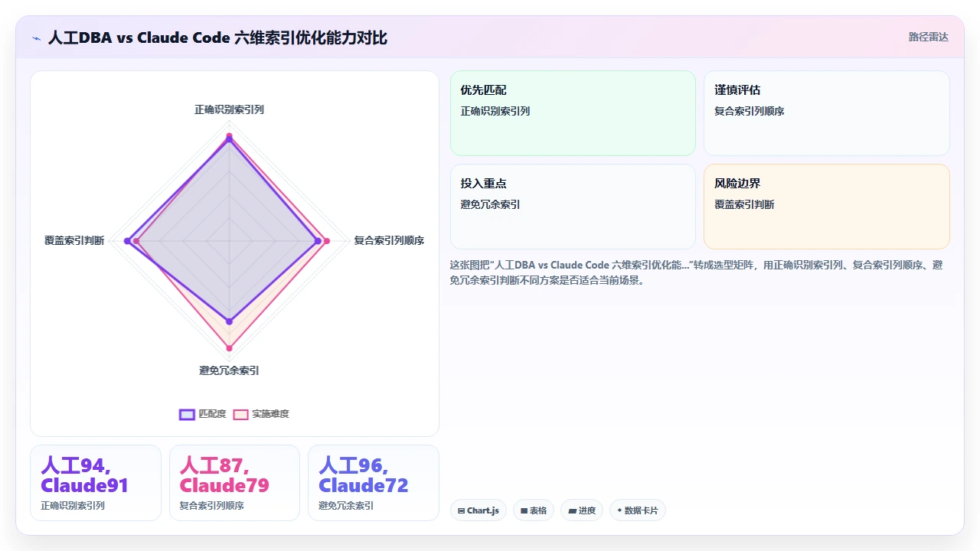This screenshot has height=551, width=980.
Task: Toggle the 实施难度 legend series
Action: coord(261,414)
